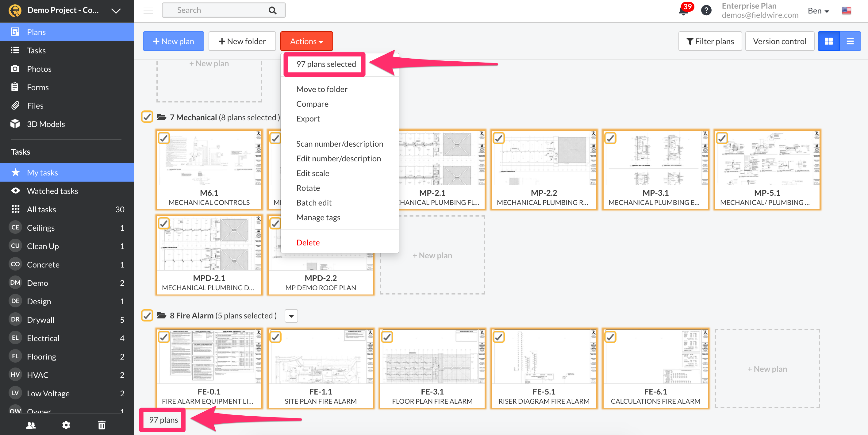Choose Move to folder from Actions menu
868x435 pixels.
[x=321, y=89]
